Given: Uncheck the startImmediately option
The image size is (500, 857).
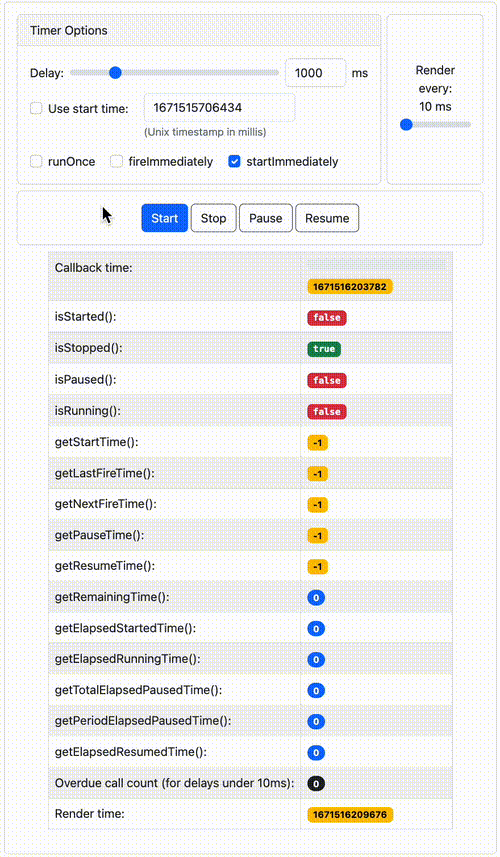Looking at the screenshot, I should [x=234, y=161].
